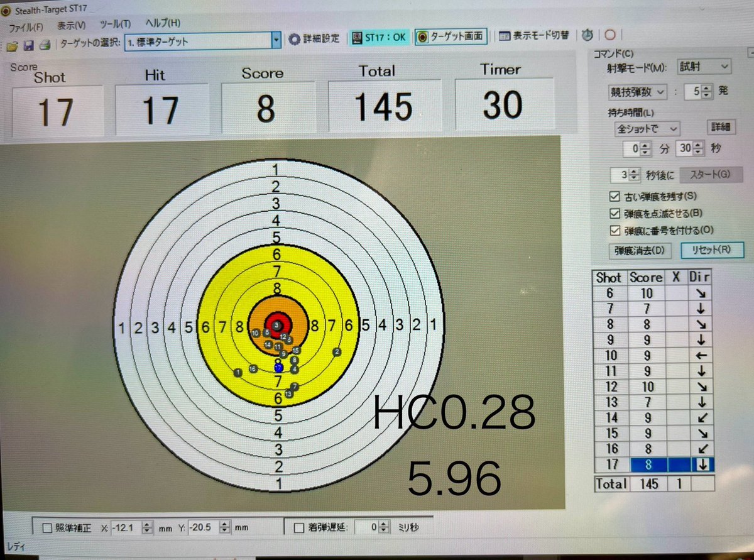
Task: Click the Score column header in table
Action: [x=646, y=277]
